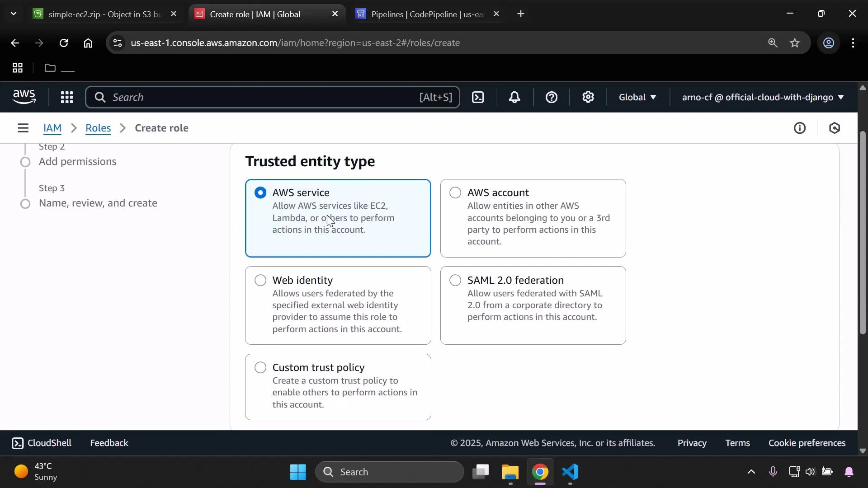Open the browser tab search chevron
This screenshot has width=868, height=488.
[x=14, y=14]
